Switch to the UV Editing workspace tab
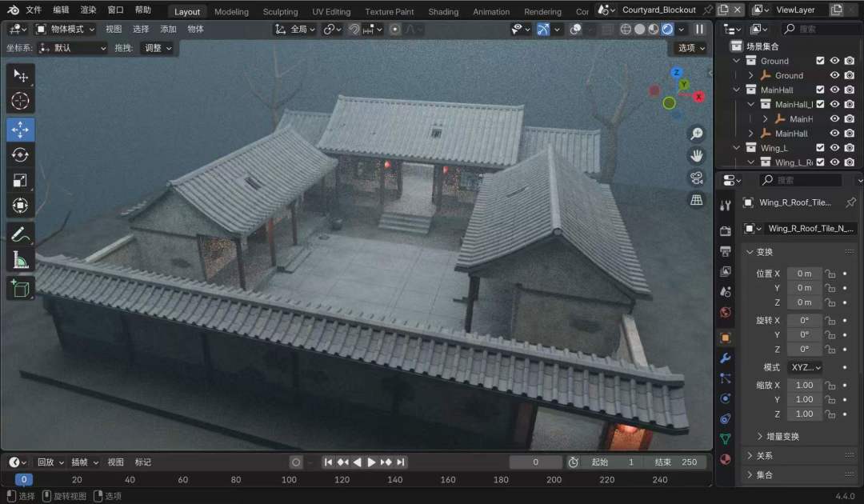The height and width of the screenshot is (504, 864). click(331, 11)
